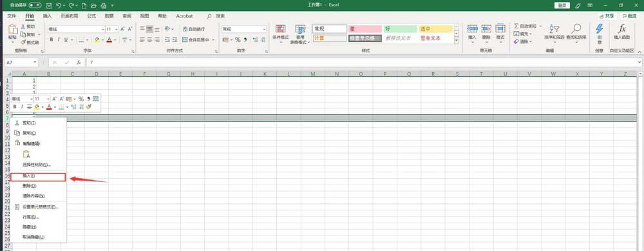Apply the green 好 cell style swatch
Image resolution: width=644 pixels, height=251 pixels.
401,29
